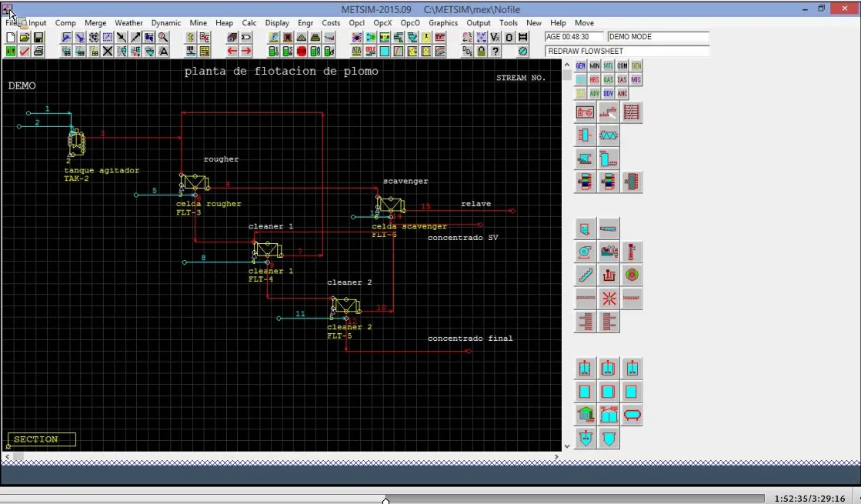
Task: Click the red right-arrow navigation icon
Action: tap(245, 51)
